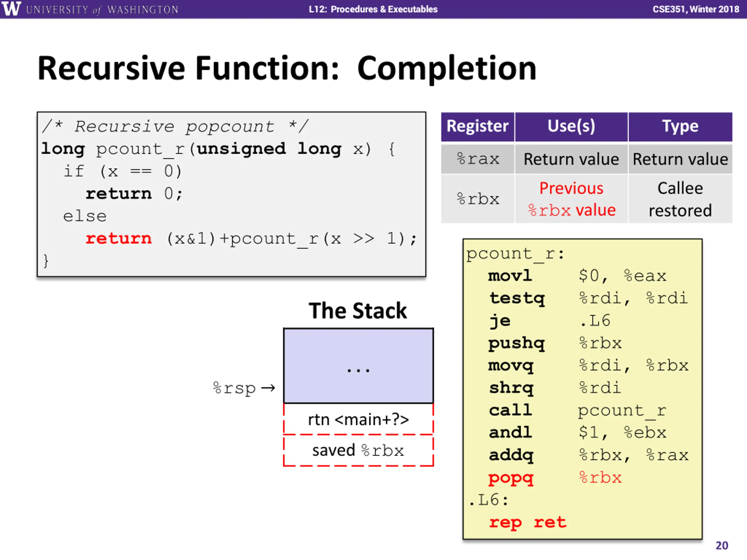Click the red 'return (x&1)+pcount_r(x >> 1);' line

[x=251, y=239]
